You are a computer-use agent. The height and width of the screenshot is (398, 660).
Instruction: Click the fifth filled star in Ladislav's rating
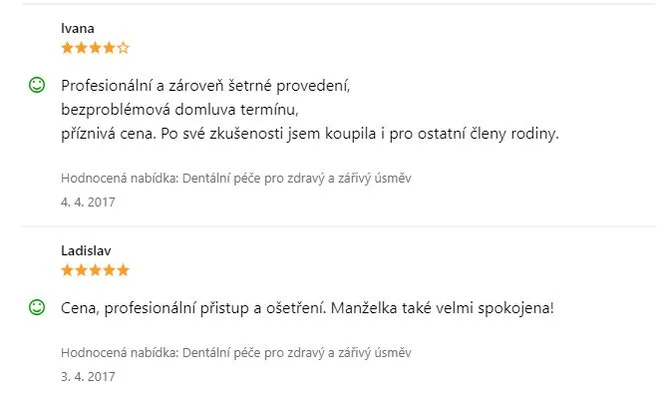pyautogui.click(x=123, y=270)
